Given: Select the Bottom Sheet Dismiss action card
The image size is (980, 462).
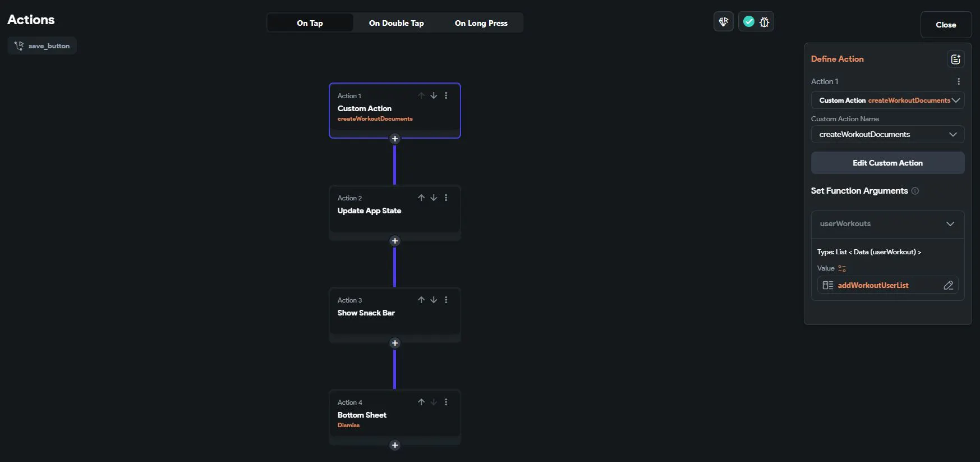Looking at the screenshot, I should (x=395, y=417).
